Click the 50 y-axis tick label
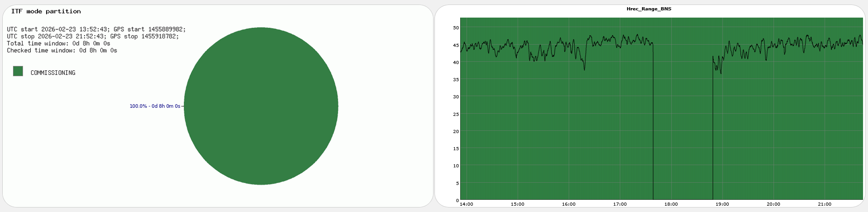 (456, 28)
